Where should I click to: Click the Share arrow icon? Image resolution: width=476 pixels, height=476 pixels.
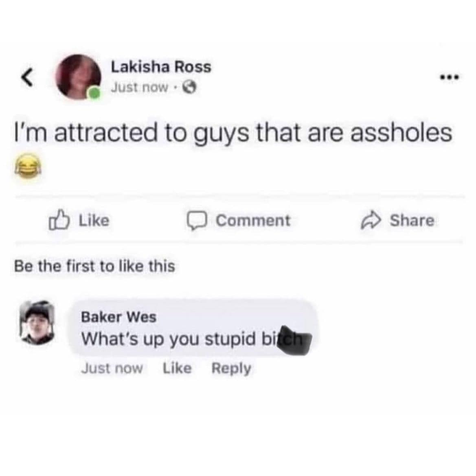(371, 220)
